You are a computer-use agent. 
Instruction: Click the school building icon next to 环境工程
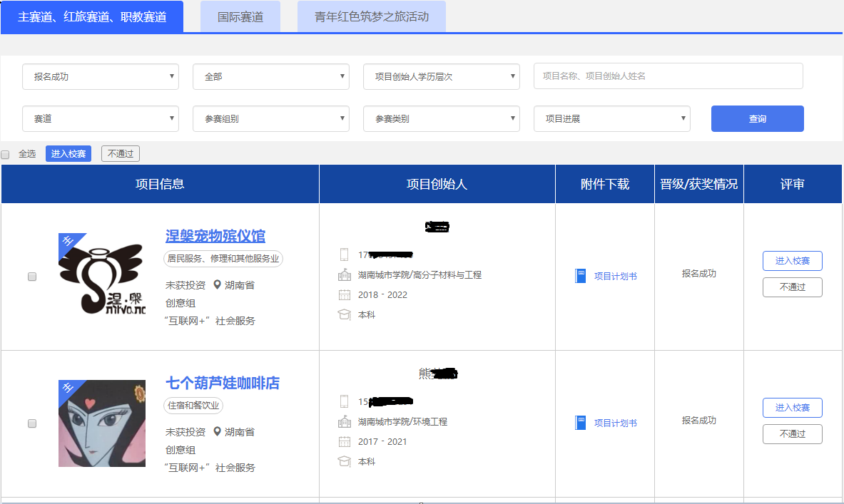coord(345,421)
